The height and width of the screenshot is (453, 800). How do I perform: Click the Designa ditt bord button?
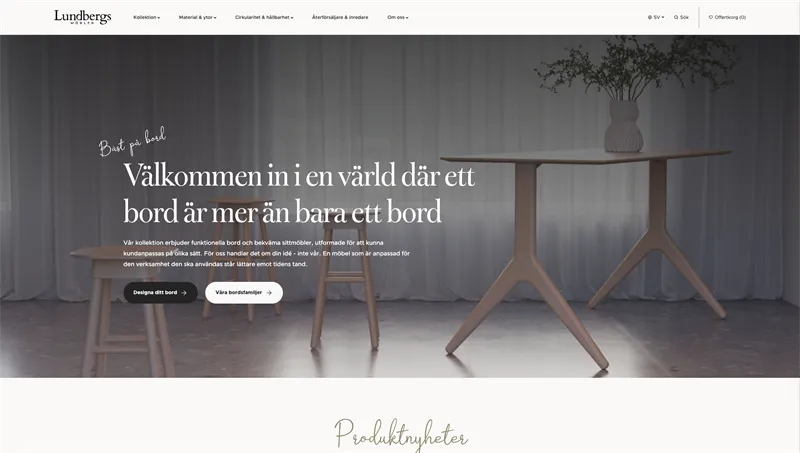tap(160, 293)
